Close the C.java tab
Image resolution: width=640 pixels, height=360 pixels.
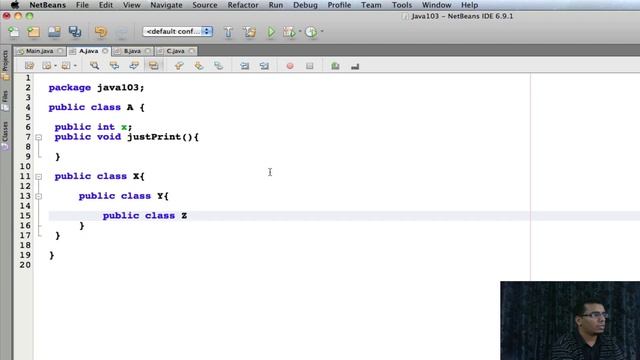[191, 51]
